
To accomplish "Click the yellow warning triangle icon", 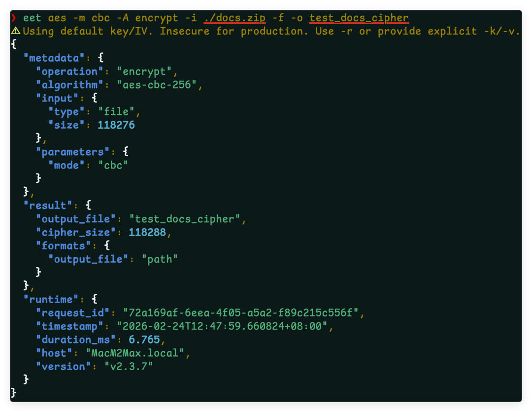I will pyautogui.click(x=16, y=31).
